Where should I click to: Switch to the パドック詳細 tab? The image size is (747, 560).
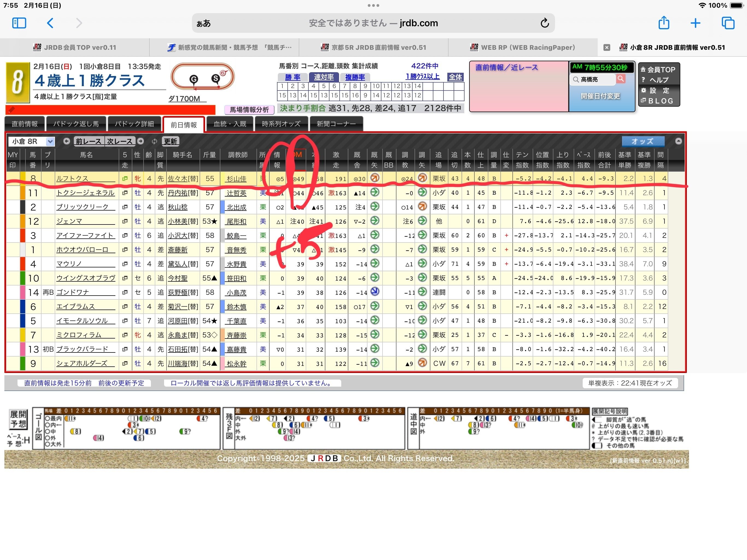[x=134, y=124]
